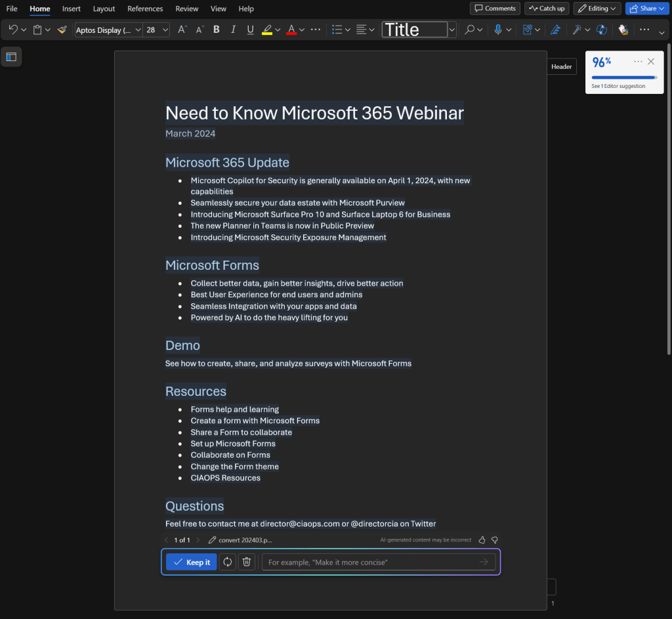This screenshot has height=619, width=672.
Task: Give thumbs down to AI-generated content
Action: [x=495, y=540]
